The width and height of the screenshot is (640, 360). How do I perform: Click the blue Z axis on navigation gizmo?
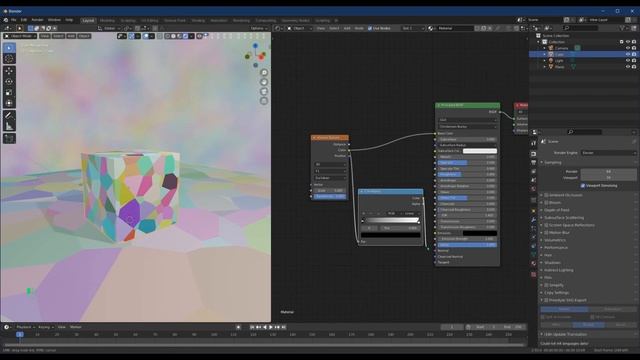(x=256, y=46)
